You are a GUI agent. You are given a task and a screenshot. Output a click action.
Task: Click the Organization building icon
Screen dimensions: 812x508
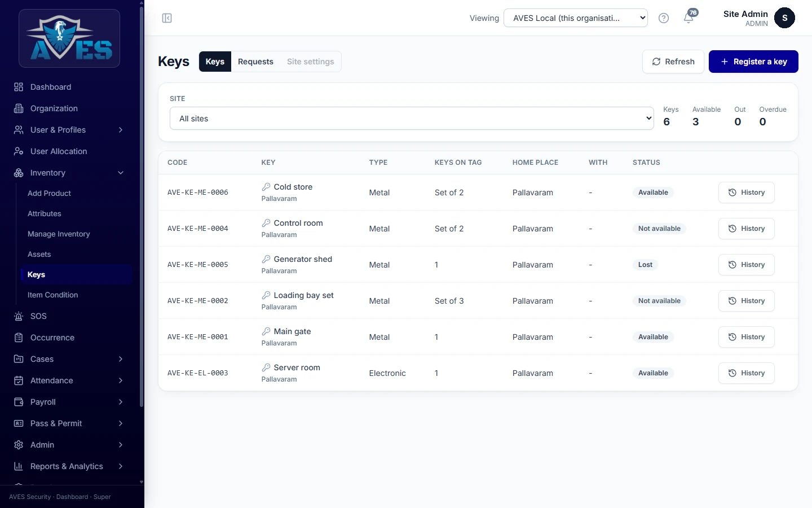19,108
